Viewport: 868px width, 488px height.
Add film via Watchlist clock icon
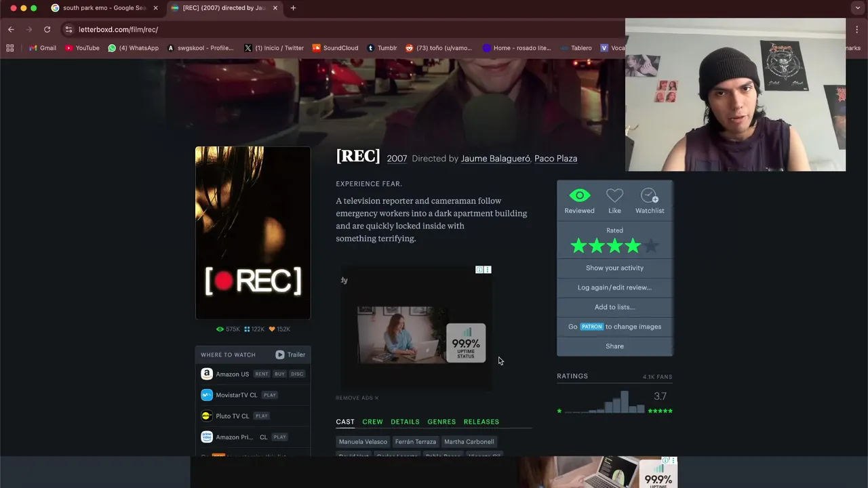coord(650,196)
